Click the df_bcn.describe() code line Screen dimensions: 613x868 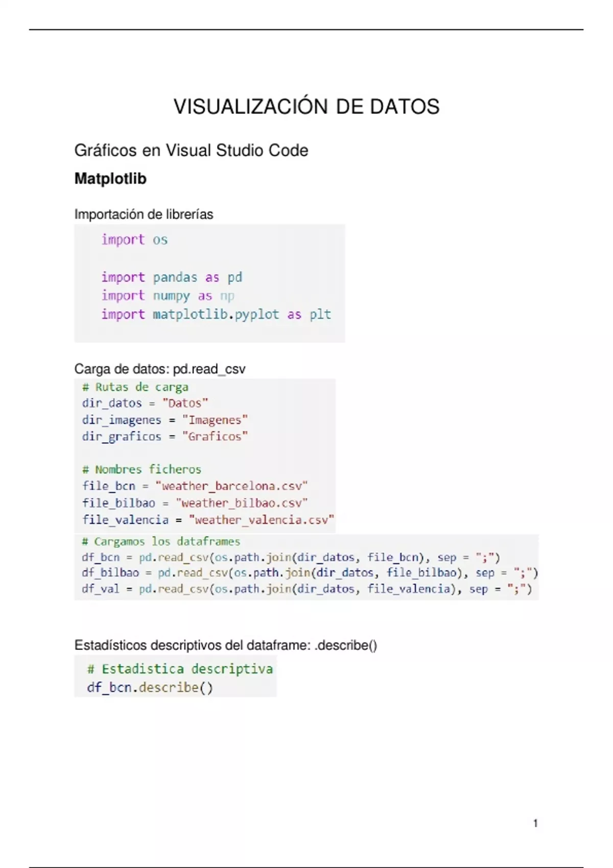pyautogui.click(x=150, y=688)
